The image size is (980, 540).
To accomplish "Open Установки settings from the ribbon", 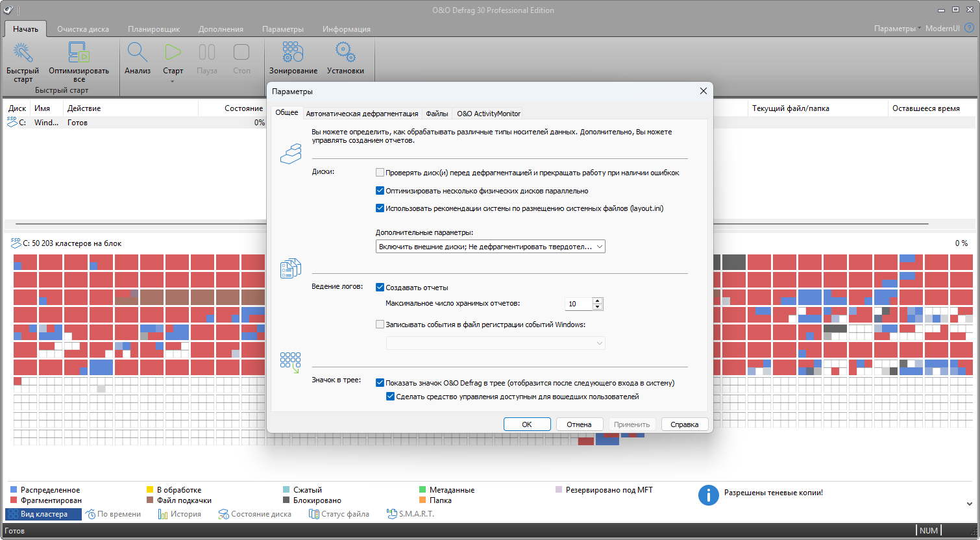I will click(x=345, y=58).
